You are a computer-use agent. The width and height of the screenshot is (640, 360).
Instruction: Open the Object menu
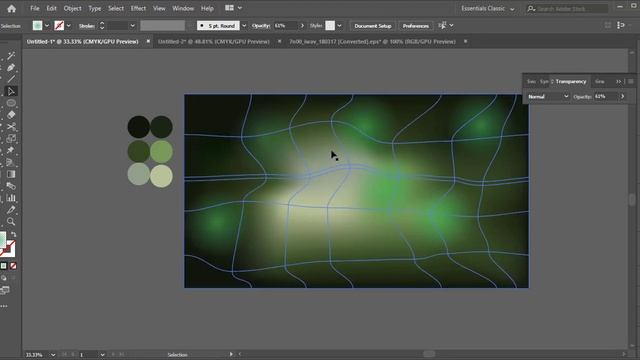[72, 8]
